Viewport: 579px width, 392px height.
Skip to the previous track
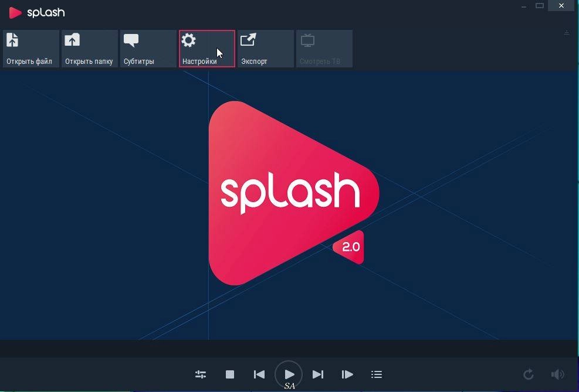[259, 374]
